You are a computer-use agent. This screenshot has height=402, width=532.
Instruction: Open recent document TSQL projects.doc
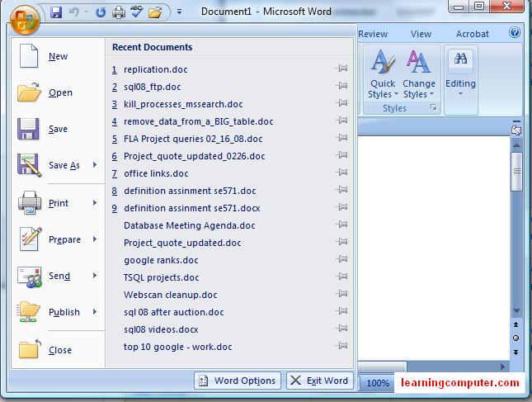161,277
